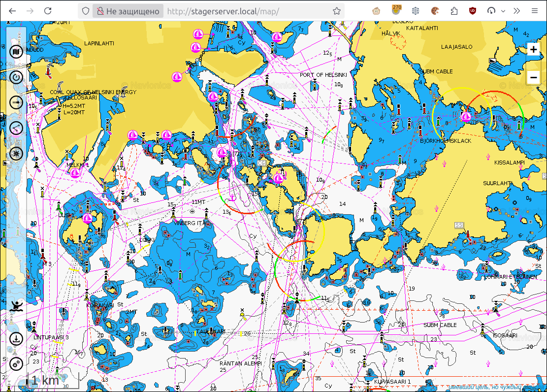The height and width of the screenshot is (392, 547).
Task: Click the 'PORT OF HELSINKI' chart label
Action: coord(323,75)
